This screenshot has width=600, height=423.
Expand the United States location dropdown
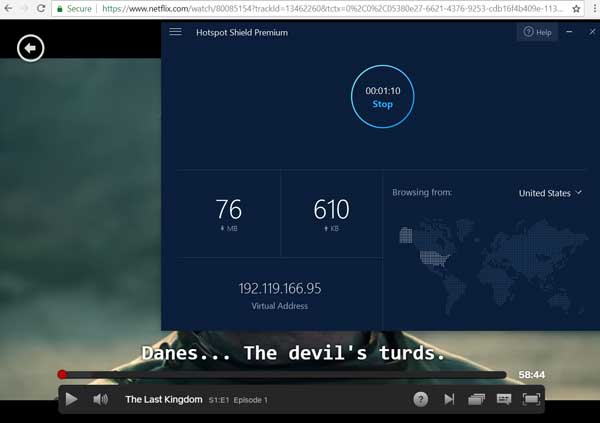(x=550, y=193)
